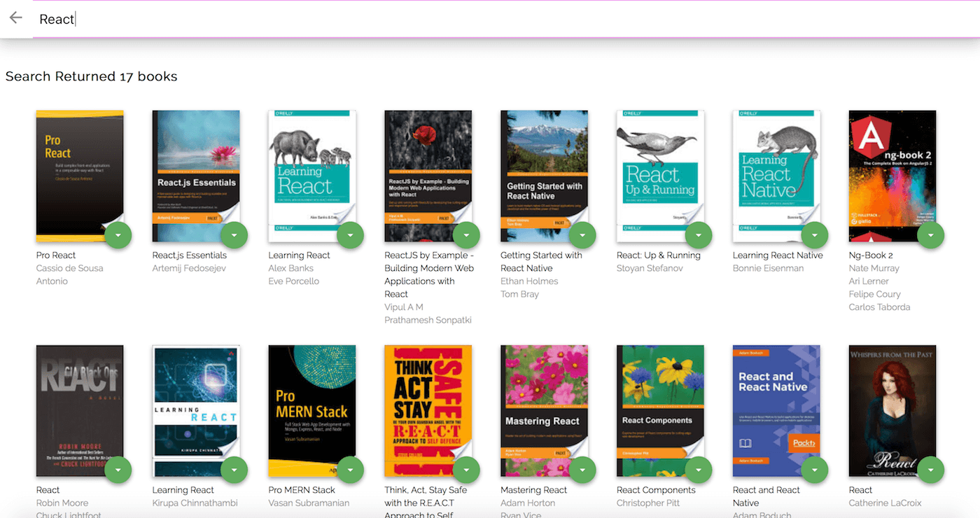Click the title text 'Pro MERN Stack'
This screenshot has width=980, height=518.
click(x=302, y=490)
